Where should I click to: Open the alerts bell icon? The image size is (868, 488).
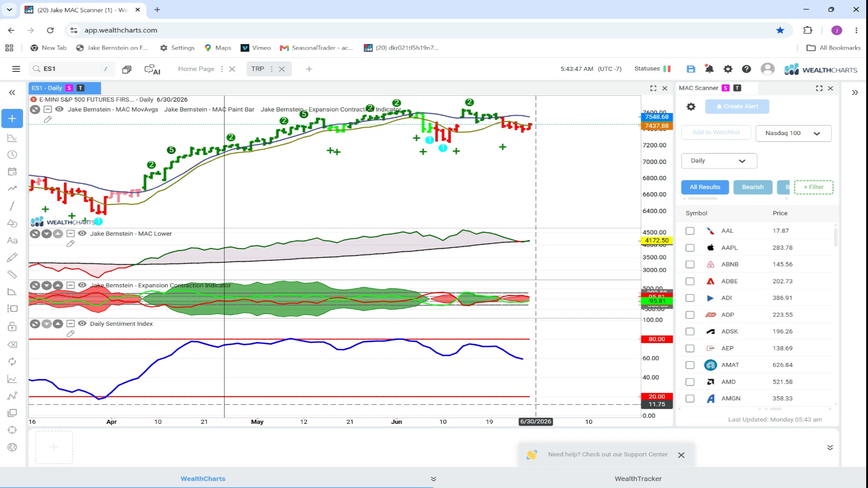tap(709, 69)
